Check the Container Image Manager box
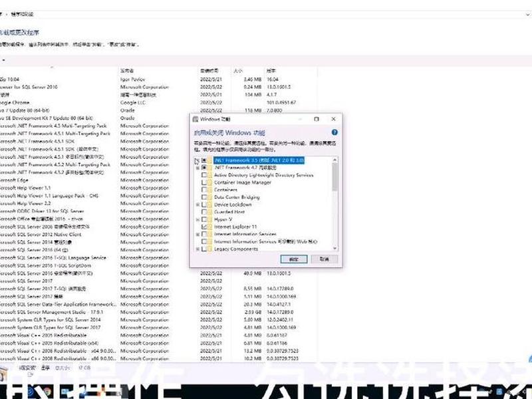532x399 pixels. (x=204, y=182)
